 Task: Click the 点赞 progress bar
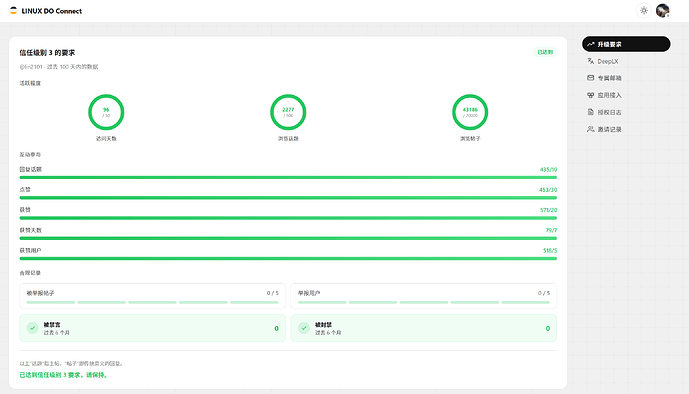point(288,198)
